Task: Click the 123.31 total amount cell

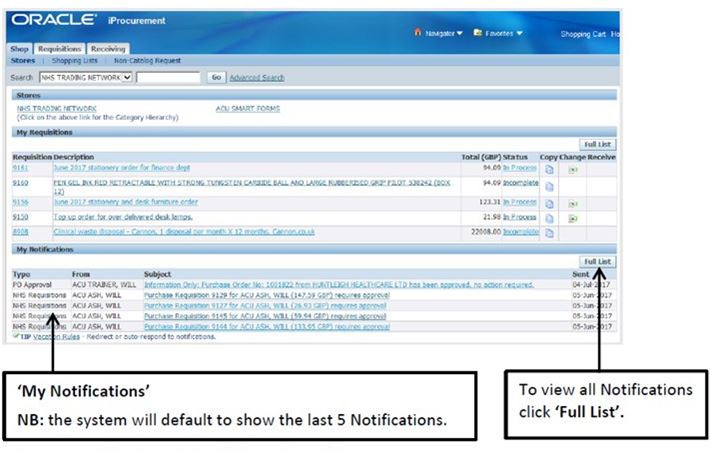Action: (x=490, y=202)
